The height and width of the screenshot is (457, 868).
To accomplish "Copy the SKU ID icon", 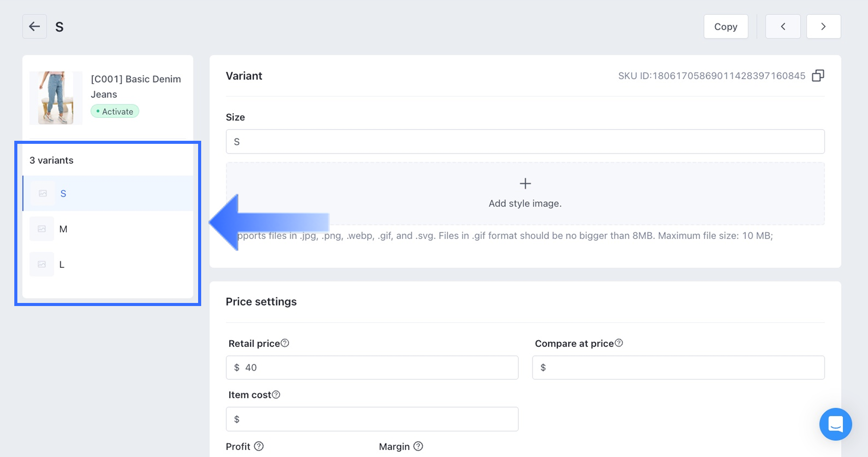I will coord(818,76).
